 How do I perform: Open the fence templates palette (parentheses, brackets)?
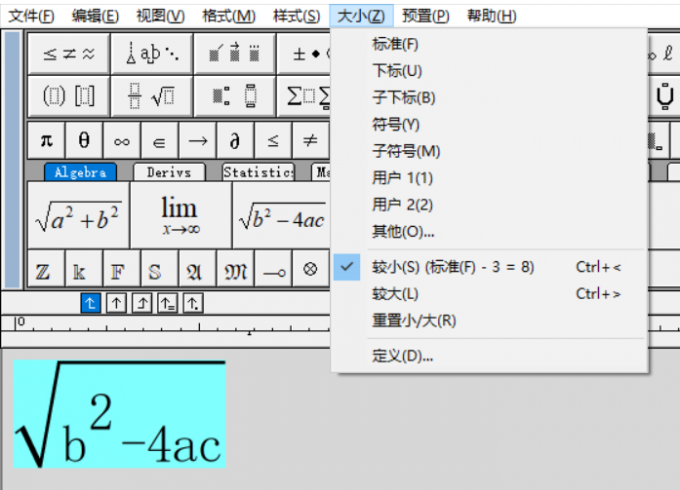pyautogui.click(x=69, y=96)
